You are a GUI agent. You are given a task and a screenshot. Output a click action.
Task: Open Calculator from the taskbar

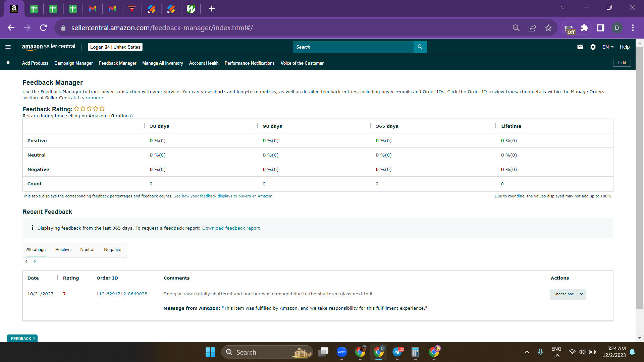(415, 352)
